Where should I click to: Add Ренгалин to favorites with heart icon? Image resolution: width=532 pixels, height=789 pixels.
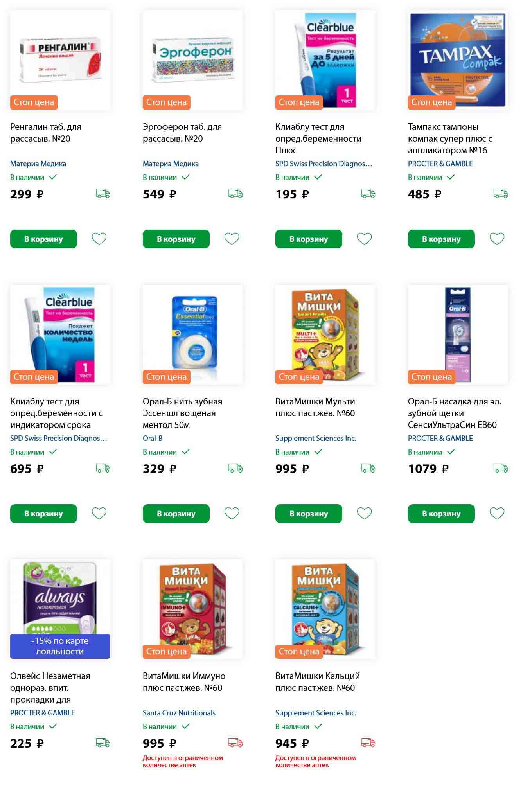click(x=99, y=239)
